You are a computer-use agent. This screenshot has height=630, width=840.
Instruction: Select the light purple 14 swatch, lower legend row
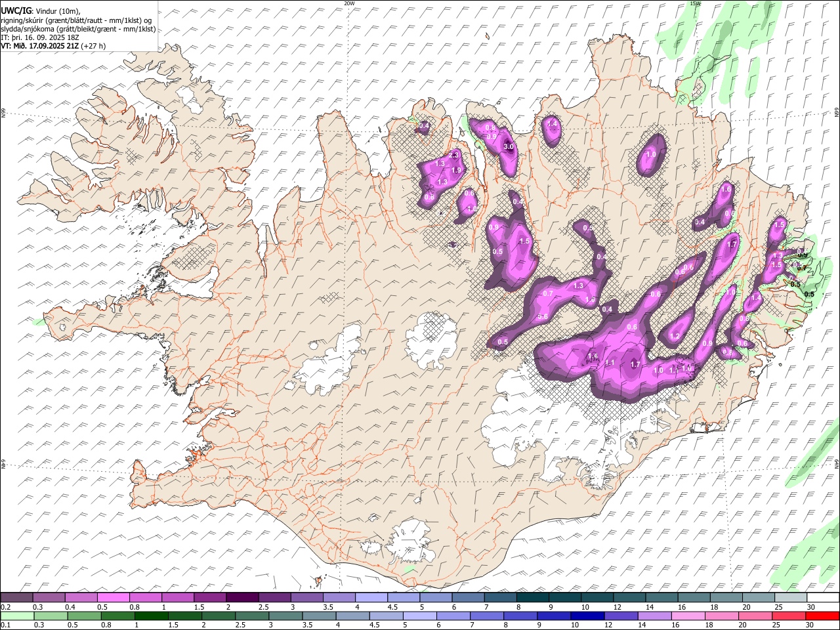[655, 616]
